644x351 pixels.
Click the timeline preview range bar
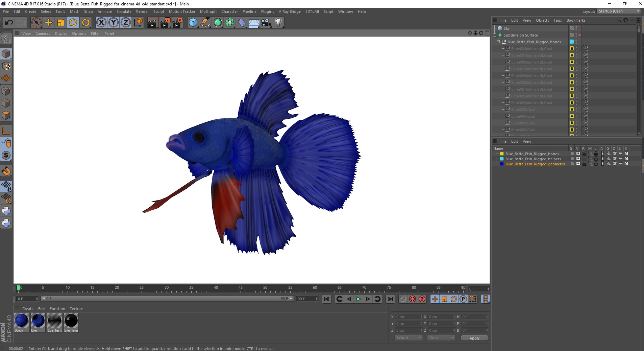[x=167, y=299]
